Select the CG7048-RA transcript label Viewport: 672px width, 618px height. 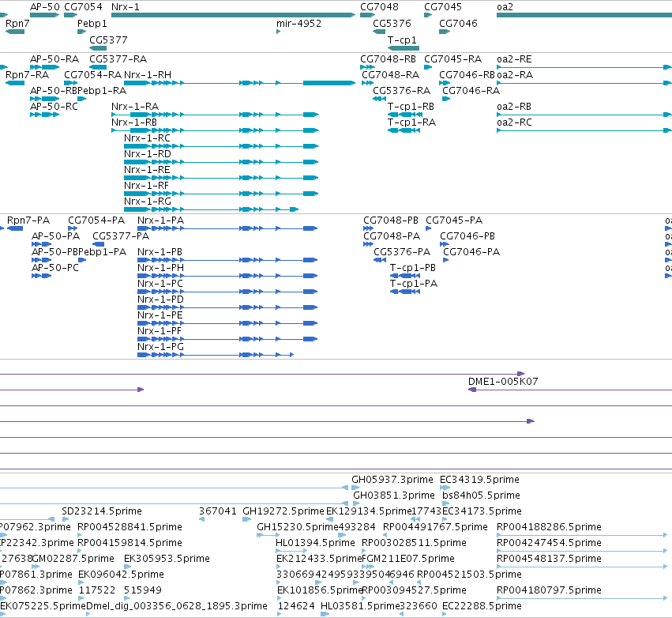point(390,75)
